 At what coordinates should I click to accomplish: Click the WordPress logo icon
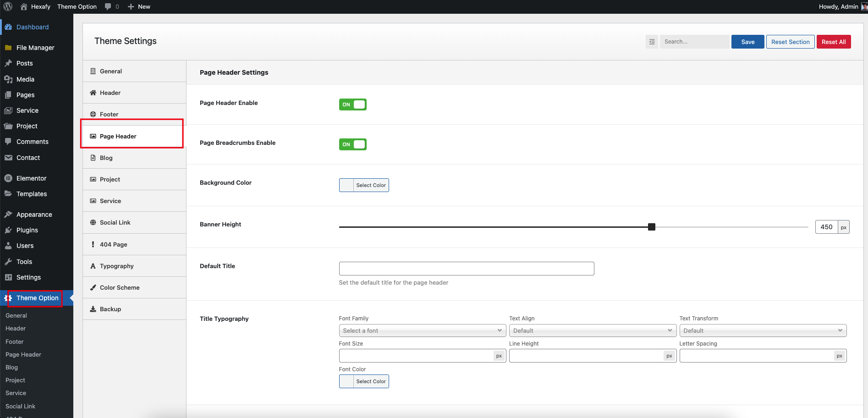8,6
